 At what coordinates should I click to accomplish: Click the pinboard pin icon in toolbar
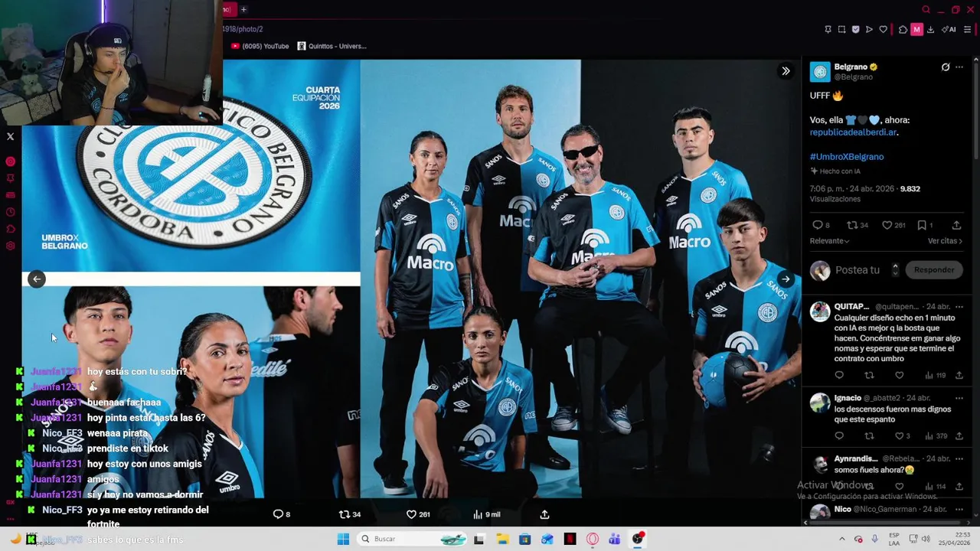828,30
